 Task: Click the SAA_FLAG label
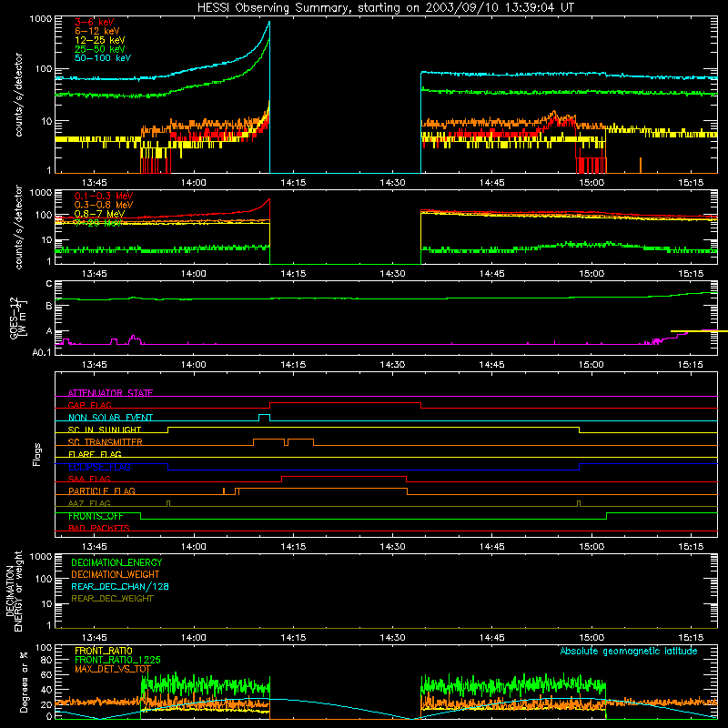89,480
